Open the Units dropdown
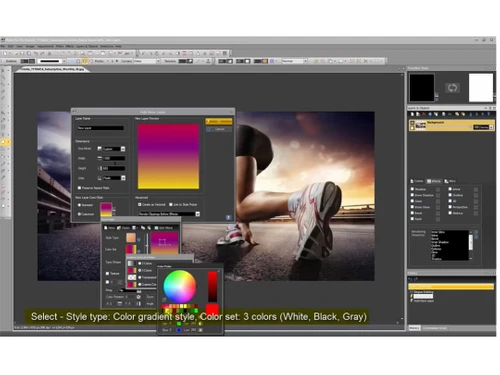The width and height of the screenshot is (500, 375). [123, 178]
